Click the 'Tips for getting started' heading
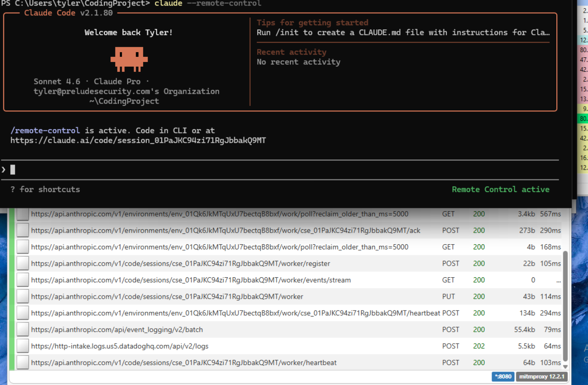588x385 pixels. click(312, 22)
